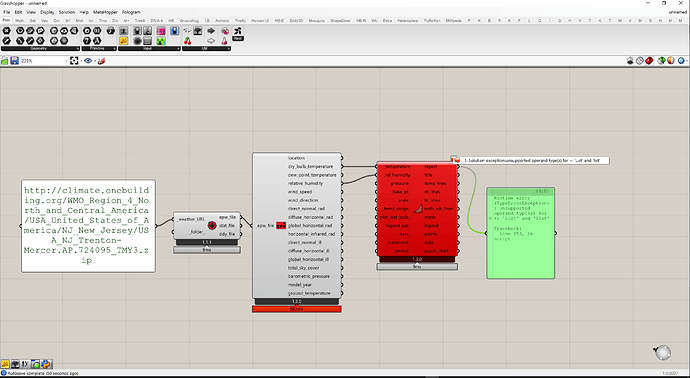The height and width of the screenshot is (378, 690).
Task: Select the no-preview circle-slash mode icon
Action: click(x=640, y=61)
